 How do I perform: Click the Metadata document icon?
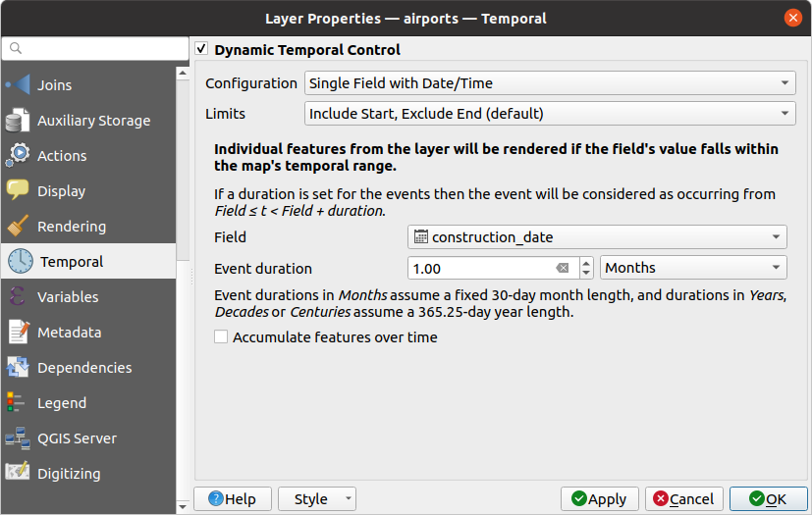pyautogui.click(x=19, y=333)
